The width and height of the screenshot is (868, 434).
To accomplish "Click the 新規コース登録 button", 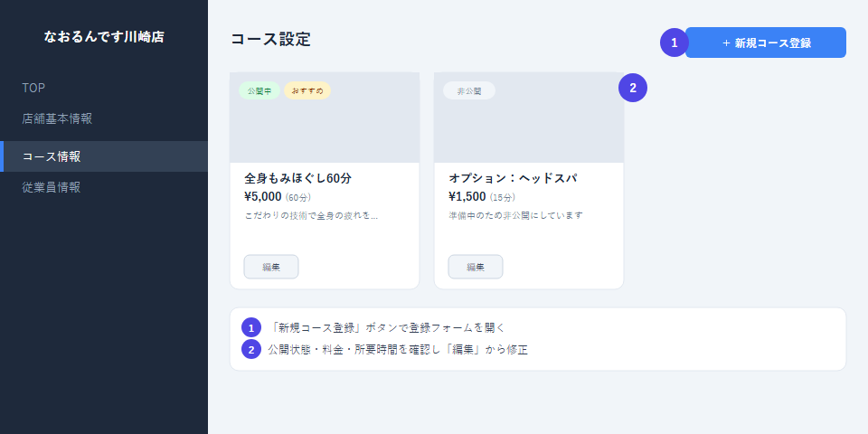I will tap(766, 42).
